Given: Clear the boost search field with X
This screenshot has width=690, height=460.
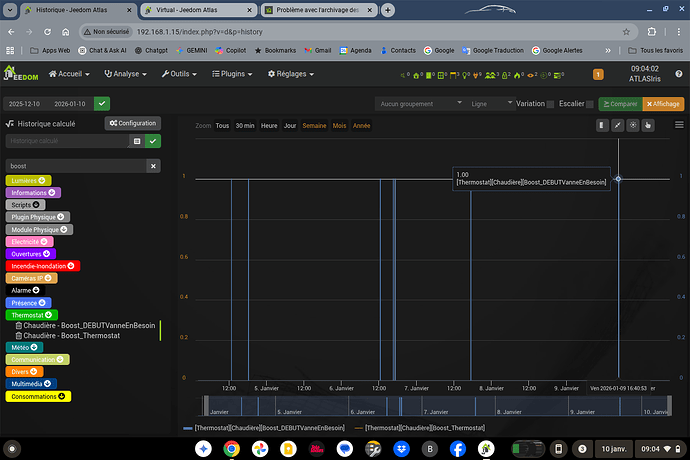Looking at the screenshot, I should [152, 166].
